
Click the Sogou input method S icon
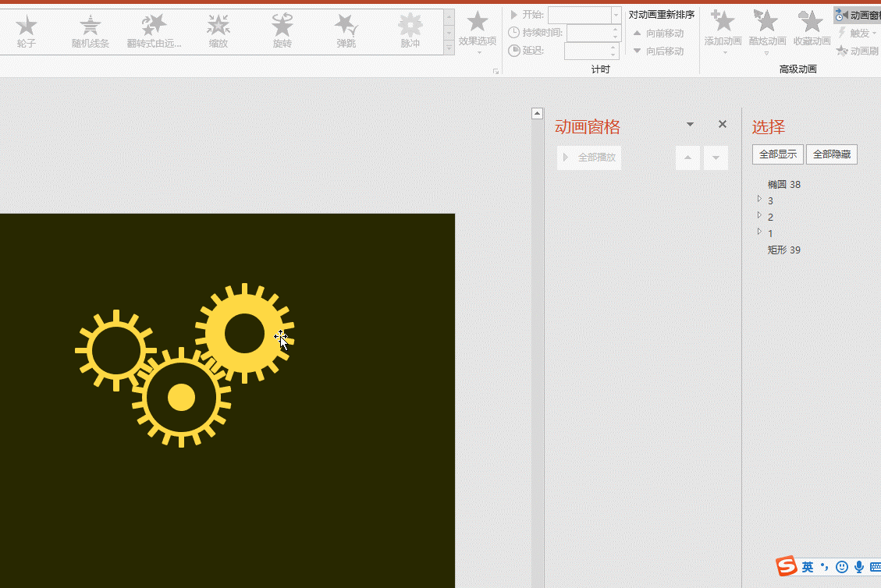[x=786, y=567]
